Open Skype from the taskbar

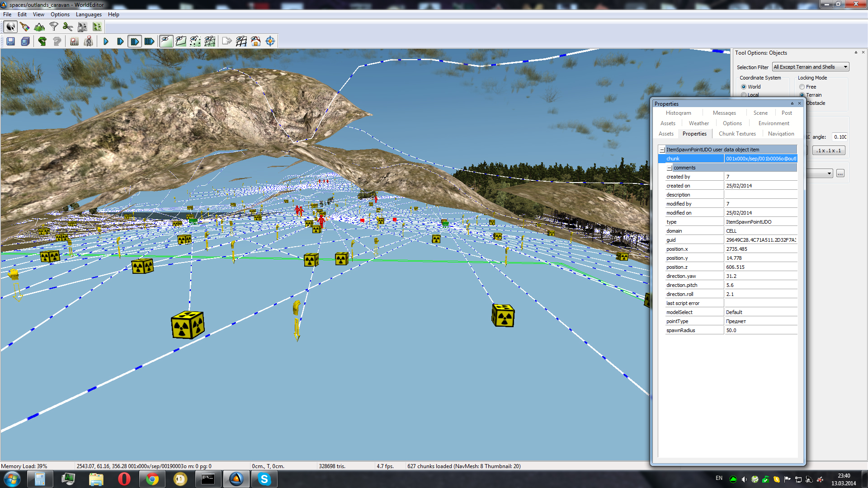[x=264, y=479]
